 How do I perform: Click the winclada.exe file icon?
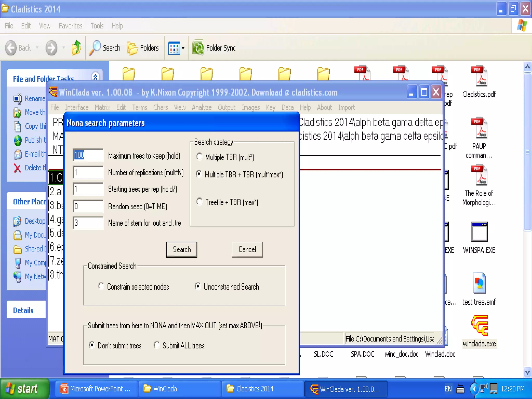480,326
